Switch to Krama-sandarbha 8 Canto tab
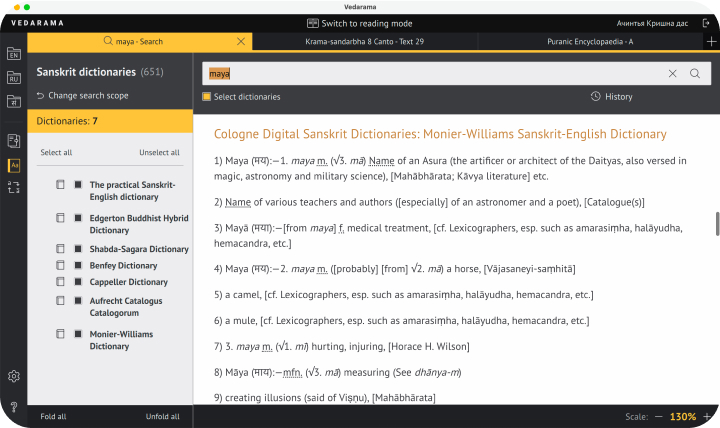 point(364,42)
